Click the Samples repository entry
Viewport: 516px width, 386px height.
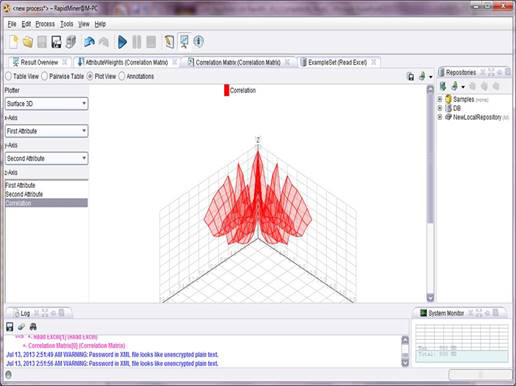tap(463, 99)
